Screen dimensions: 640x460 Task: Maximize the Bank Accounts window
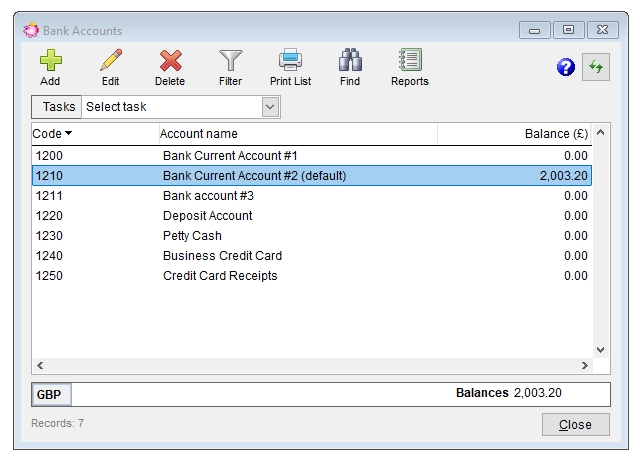(x=569, y=30)
